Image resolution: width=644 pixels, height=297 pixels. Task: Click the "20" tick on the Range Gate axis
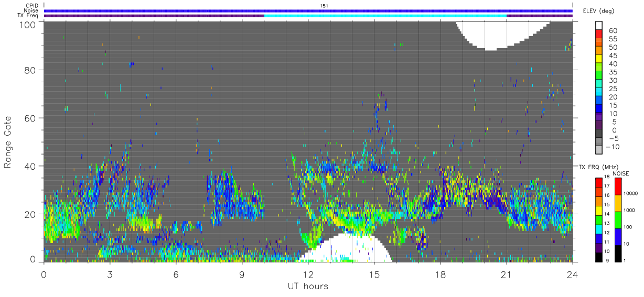30,214
